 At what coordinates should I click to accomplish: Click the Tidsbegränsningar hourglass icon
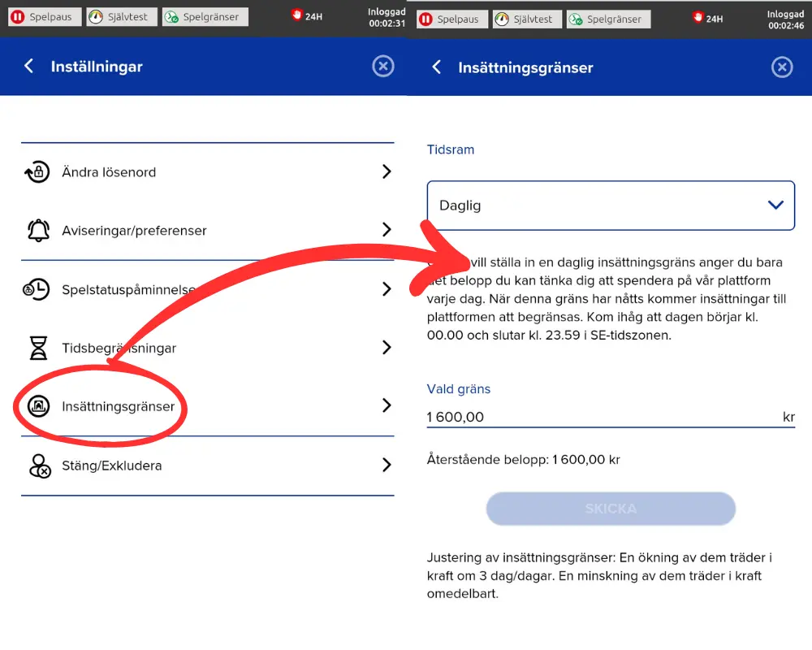point(38,348)
